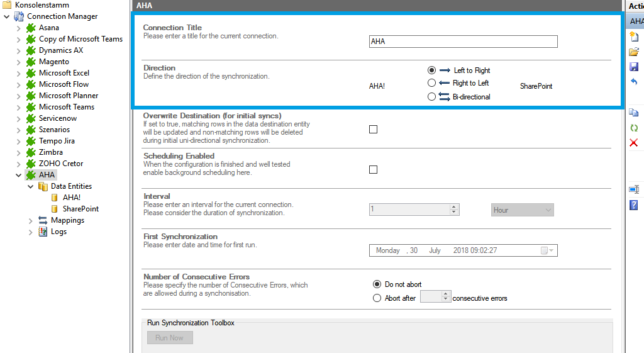644x353 pixels.
Task: Open the Microsoft Planner connection
Action: (68, 96)
